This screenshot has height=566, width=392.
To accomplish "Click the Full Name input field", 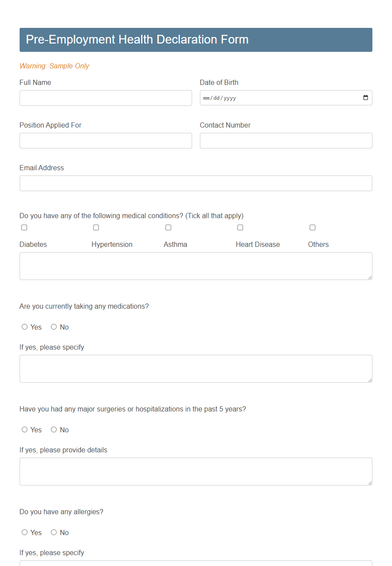I will pos(105,98).
